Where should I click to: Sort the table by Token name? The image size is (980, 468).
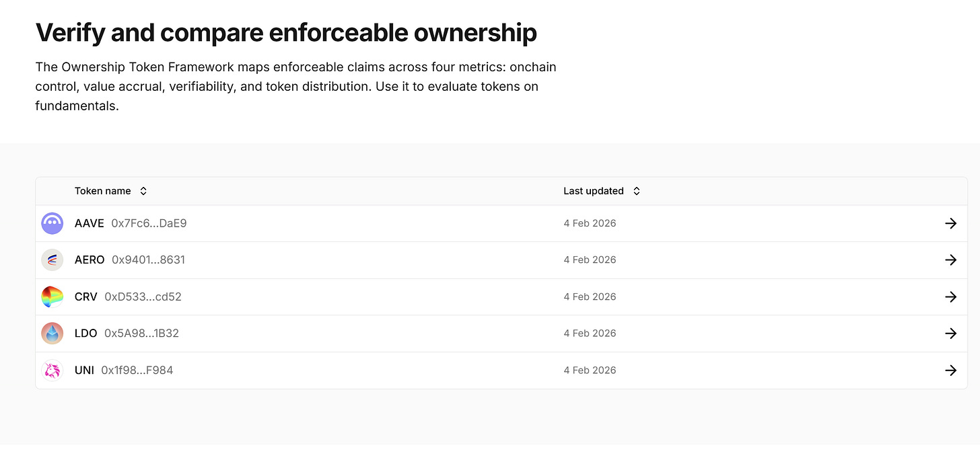click(102, 191)
